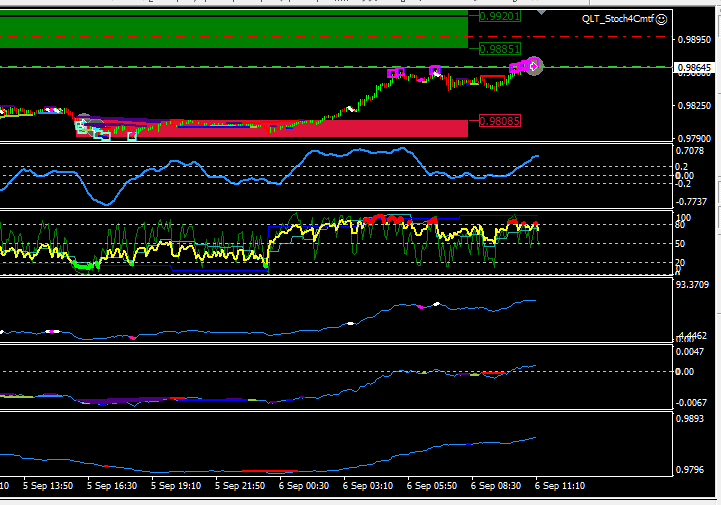
Task: Click the 5 Sep 13:50 time label
Action: click(48, 486)
